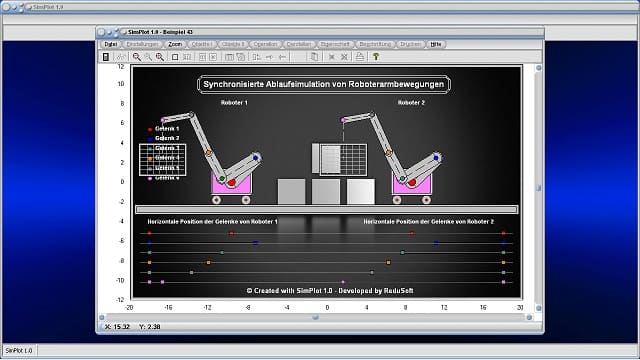
Task: Open the Objekte I menu
Action: (202, 44)
